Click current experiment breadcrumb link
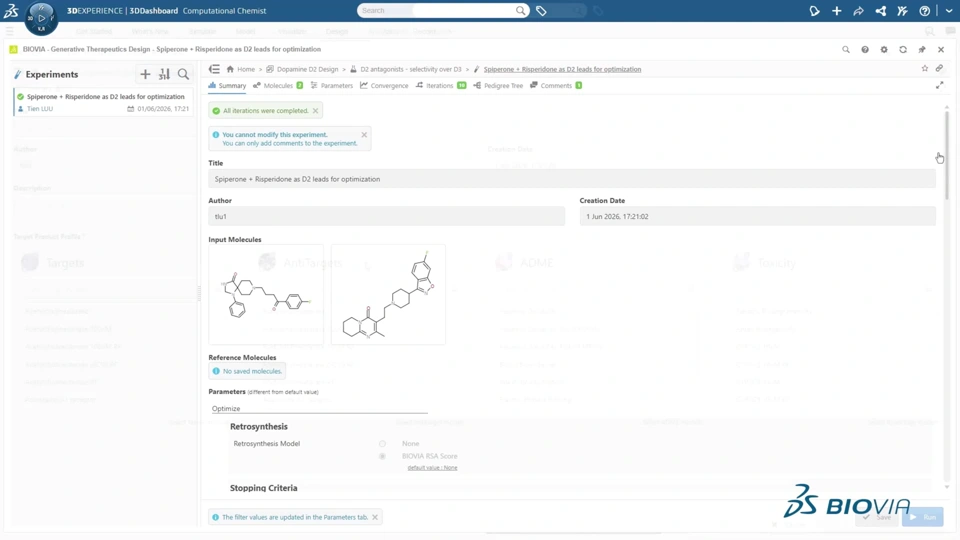 pyautogui.click(x=562, y=69)
